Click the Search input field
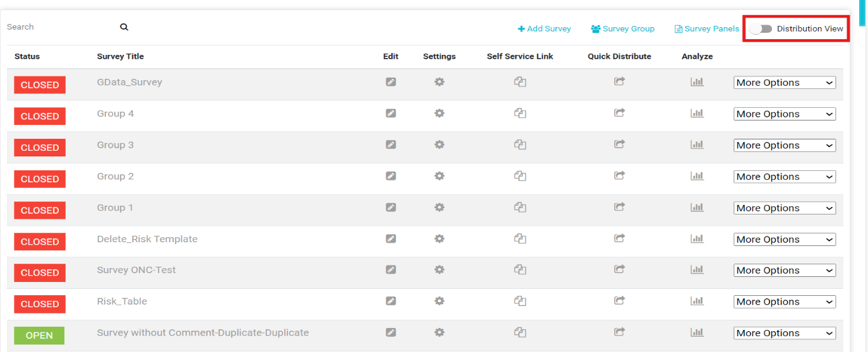The image size is (868, 352). (60, 27)
